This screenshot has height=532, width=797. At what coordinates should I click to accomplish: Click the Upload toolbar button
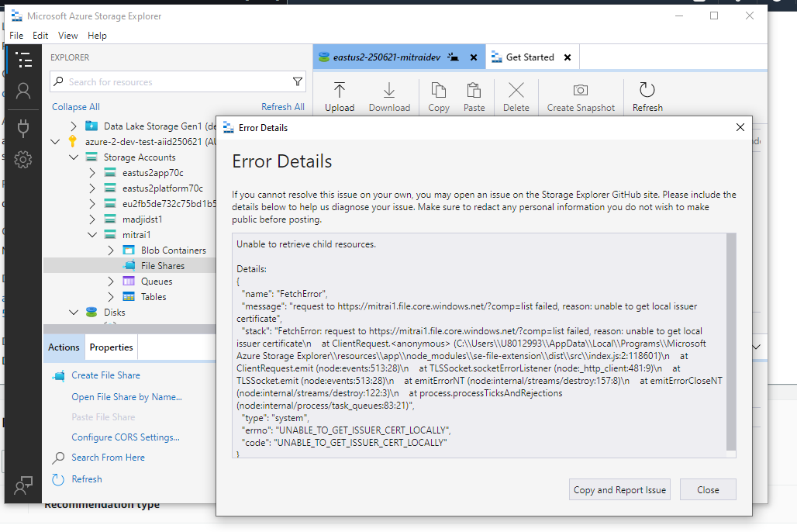tap(340, 97)
